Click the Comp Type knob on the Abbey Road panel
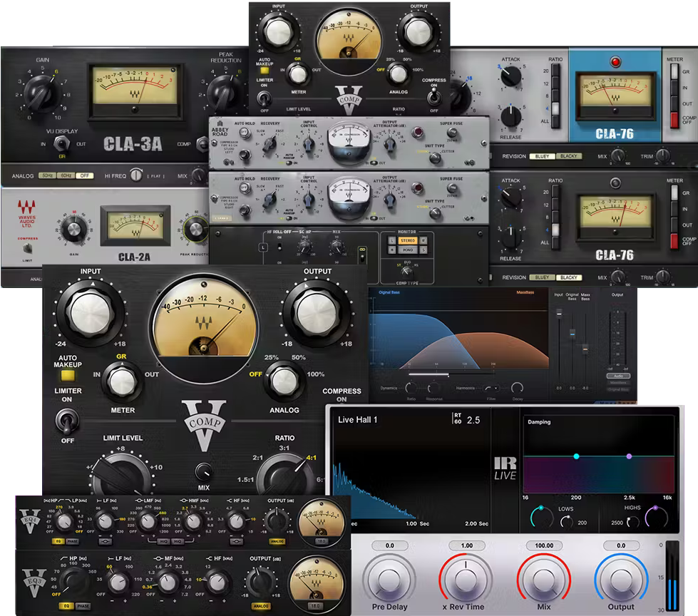The height and width of the screenshot is (616, 698). click(x=406, y=272)
